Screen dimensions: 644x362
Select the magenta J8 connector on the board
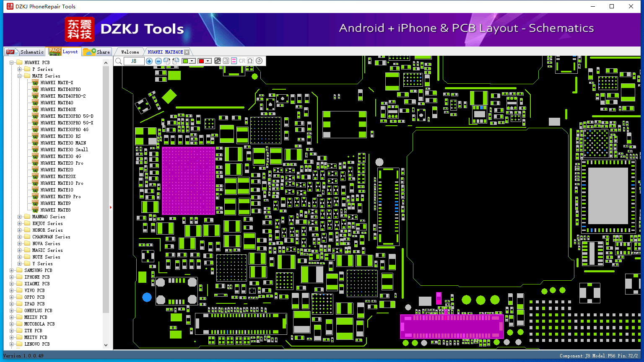tap(452, 326)
